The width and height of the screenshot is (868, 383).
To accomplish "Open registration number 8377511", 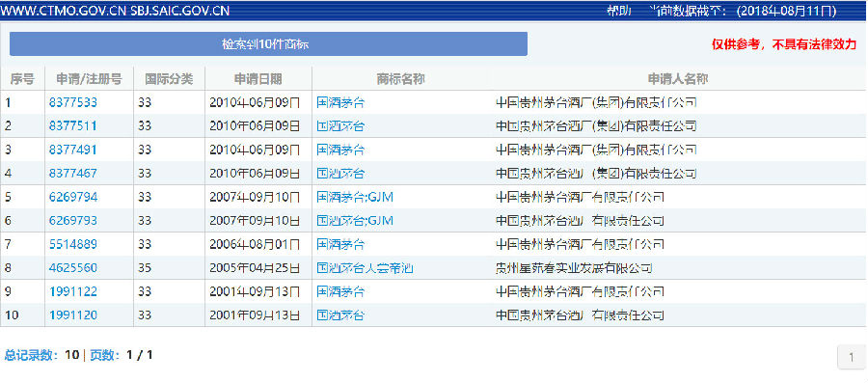I will 73,126.
